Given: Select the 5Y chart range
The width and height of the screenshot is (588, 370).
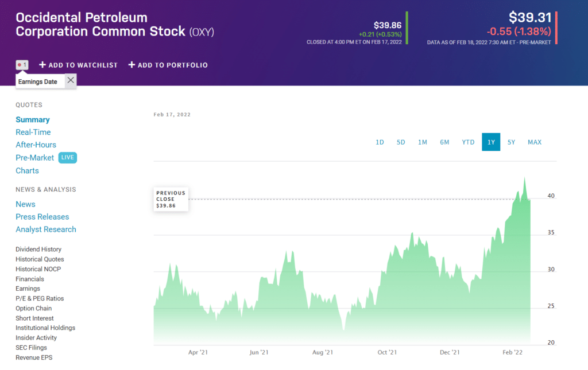Looking at the screenshot, I should (511, 142).
